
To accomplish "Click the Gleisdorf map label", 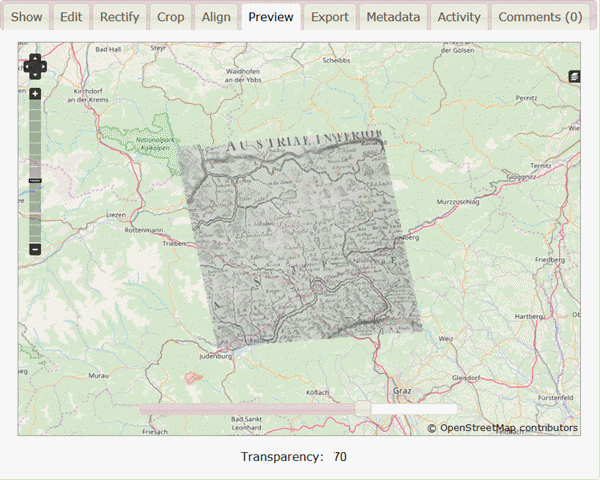I will 466,378.
